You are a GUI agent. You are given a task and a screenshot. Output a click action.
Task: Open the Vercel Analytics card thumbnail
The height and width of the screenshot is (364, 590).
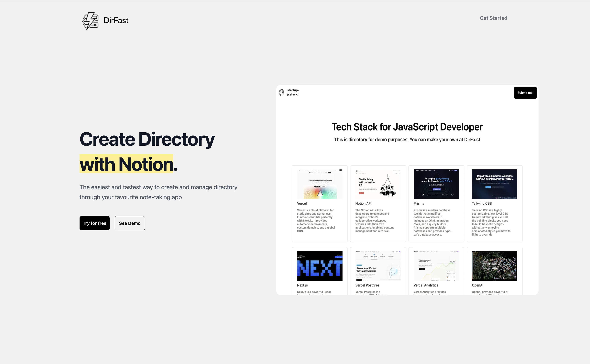436,266
